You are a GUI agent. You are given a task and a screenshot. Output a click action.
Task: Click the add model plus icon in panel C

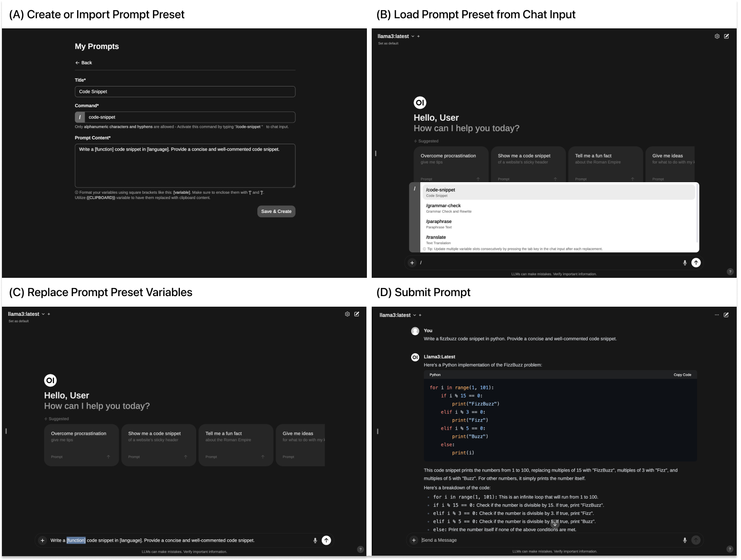49,314
